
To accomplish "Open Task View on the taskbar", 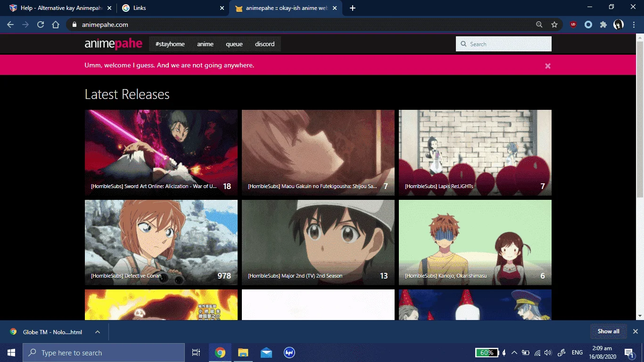I will [196, 353].
